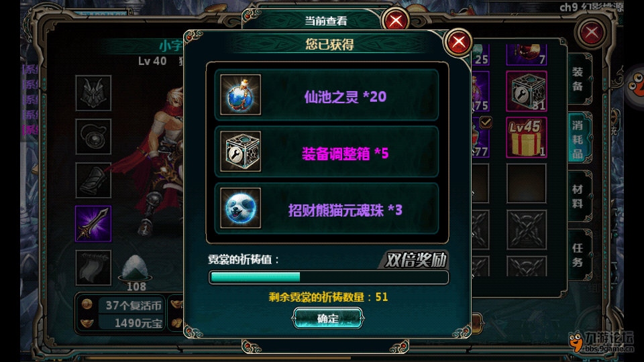Click the 双倍奖励 double reward label
Screen dimensions: 644x362
click(x=414, y=260)
